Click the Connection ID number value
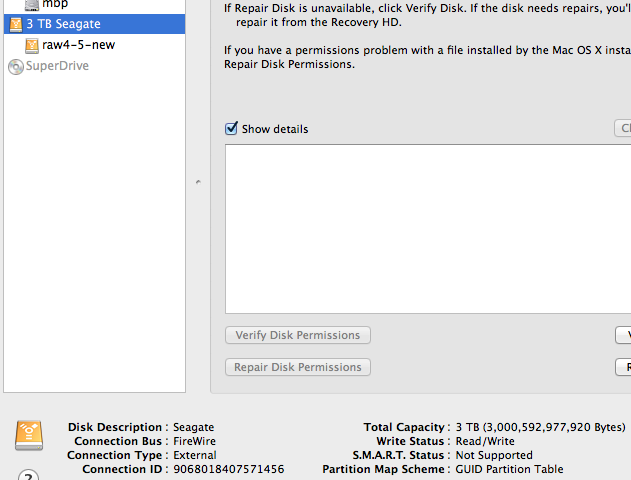This screenshot has height=480, width=631. [229, 470]
